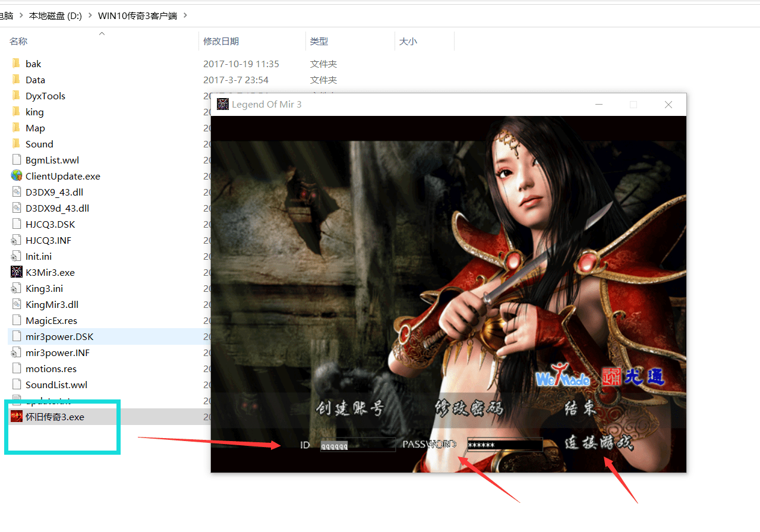Viewport: 760px width, 532px height.
Task: Select the HJCQ3.DSK file icon
Action: click(16, 224)
